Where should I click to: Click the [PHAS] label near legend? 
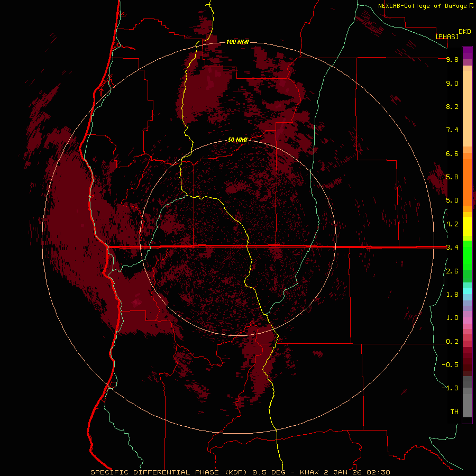(447, 36)
